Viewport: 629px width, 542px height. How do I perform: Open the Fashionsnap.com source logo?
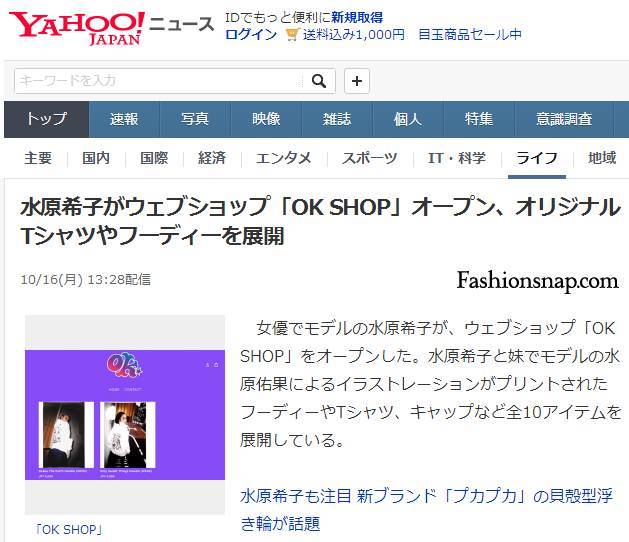537,280
